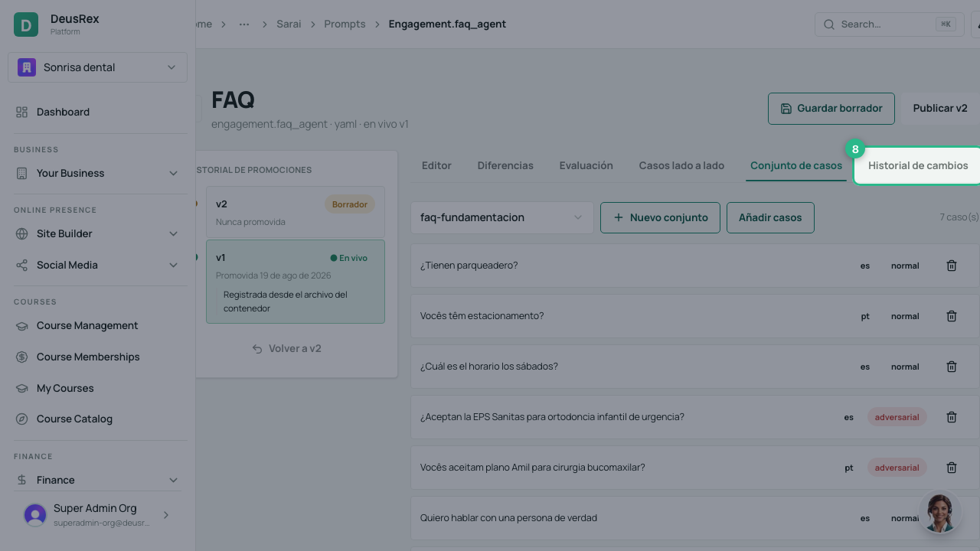Screen dimensions: 980x551
Task: Open the Super Admin Org account menu
Action: 97,515
